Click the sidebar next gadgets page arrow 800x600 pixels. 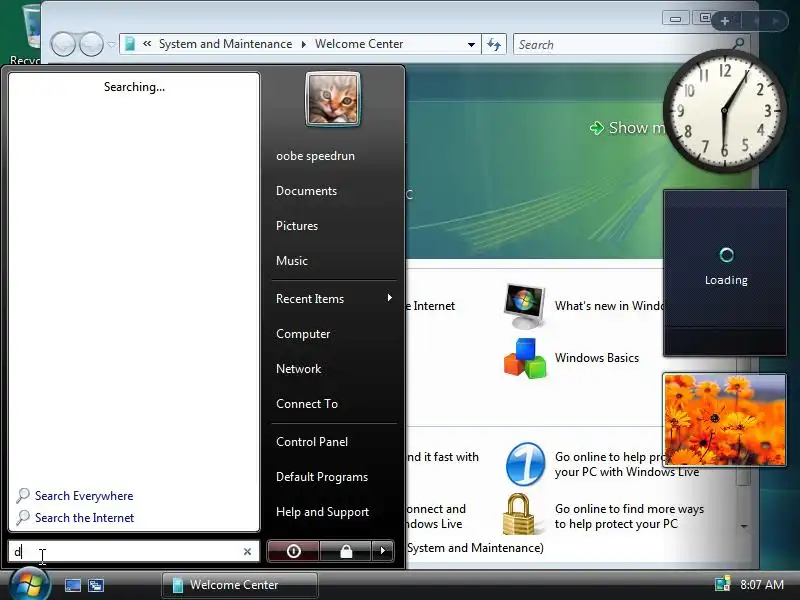coord(776,21)
